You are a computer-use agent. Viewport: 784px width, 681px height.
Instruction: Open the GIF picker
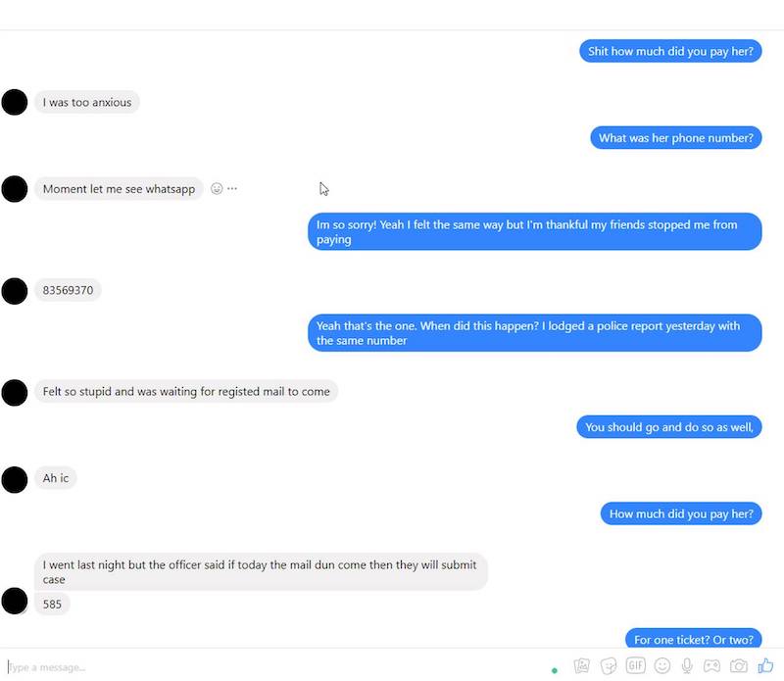point(635,666)
